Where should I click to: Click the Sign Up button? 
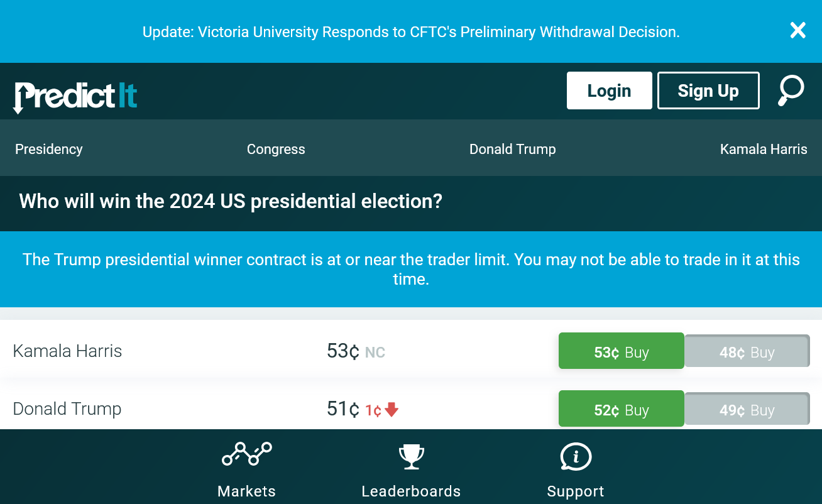click(708, 90)
